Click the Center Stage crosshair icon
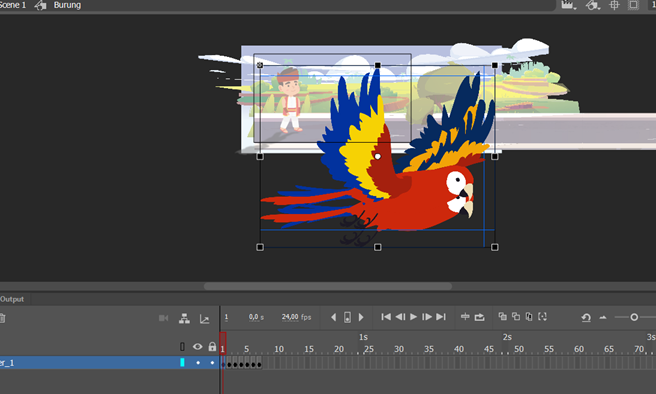The height and width of the screenshot is (394, 656). click(x=614, y=5)
